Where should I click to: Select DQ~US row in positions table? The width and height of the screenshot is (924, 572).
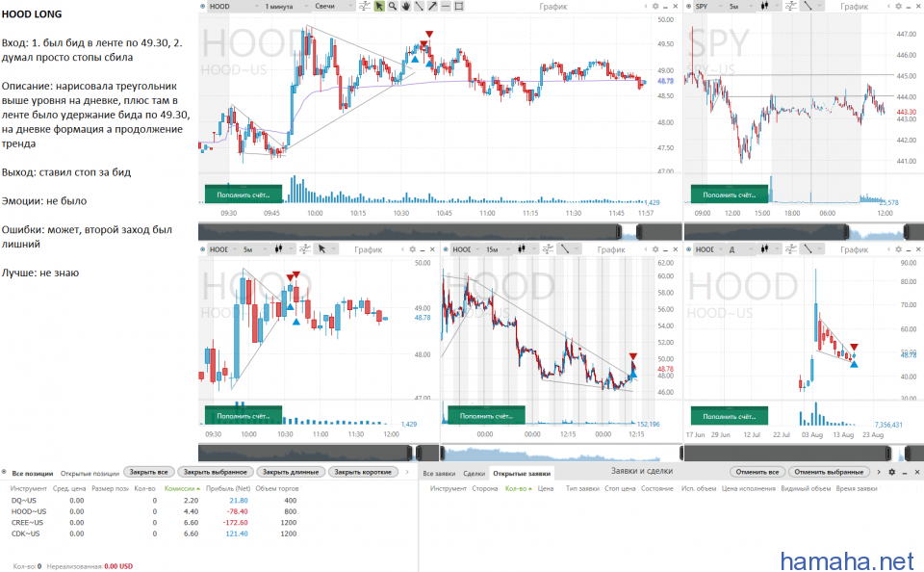[x=154, y=500]
